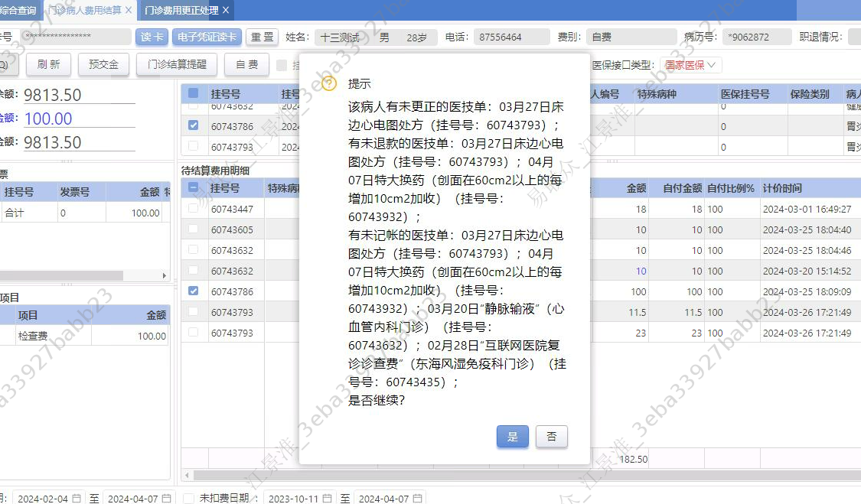
Task: Check the 60743447 row in 待结算费用明细
Action: [194, 208]
